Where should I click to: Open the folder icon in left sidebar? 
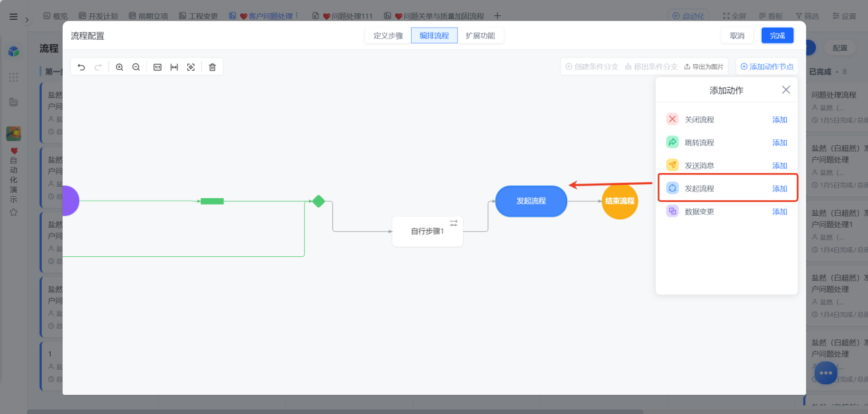(13, 102)
